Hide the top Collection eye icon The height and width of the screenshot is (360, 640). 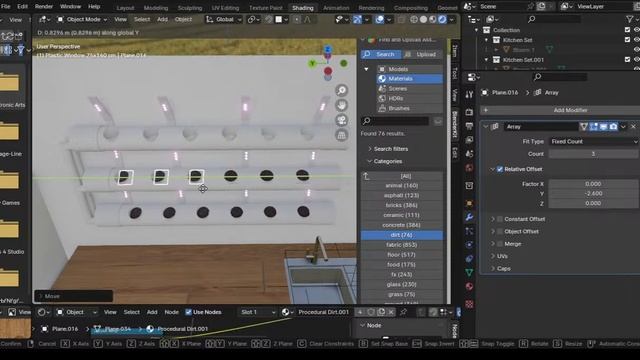(x=636, y=30)
